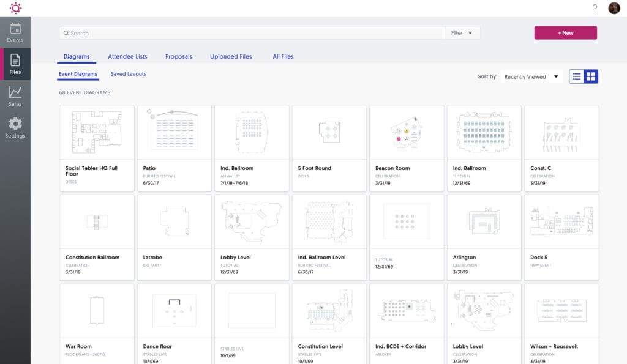Switch to the Saved Layouts tab

click(129, 73)
